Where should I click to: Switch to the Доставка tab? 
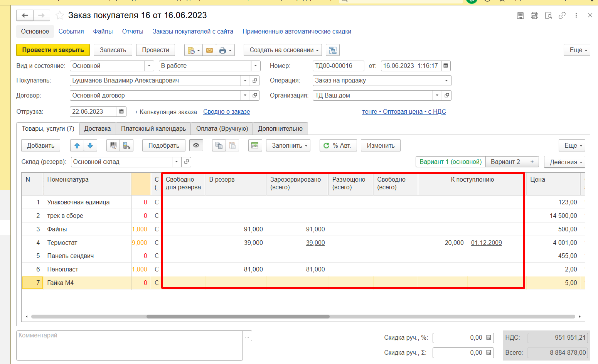coord(98,129)
